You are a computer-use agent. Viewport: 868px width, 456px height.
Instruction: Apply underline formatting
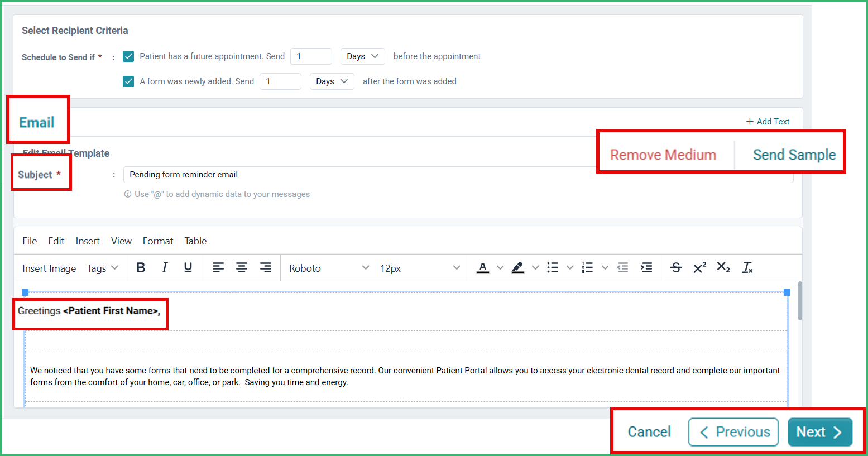pyautogui.click(x=188, y=267)
